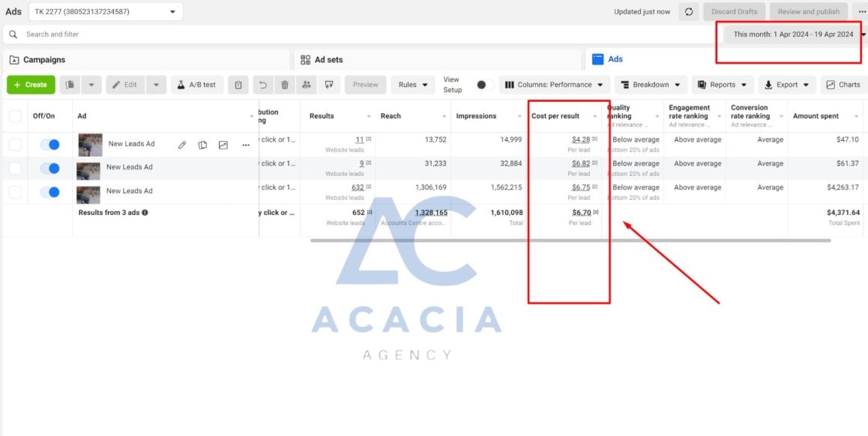Open the 632 results link
Viewport: 868px width, 436px height.
358,187
